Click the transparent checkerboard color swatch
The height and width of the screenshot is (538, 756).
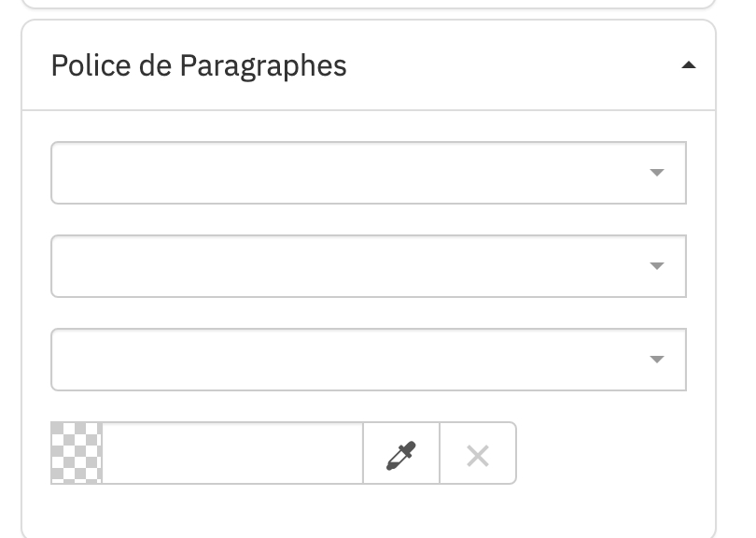coord(76,453)
